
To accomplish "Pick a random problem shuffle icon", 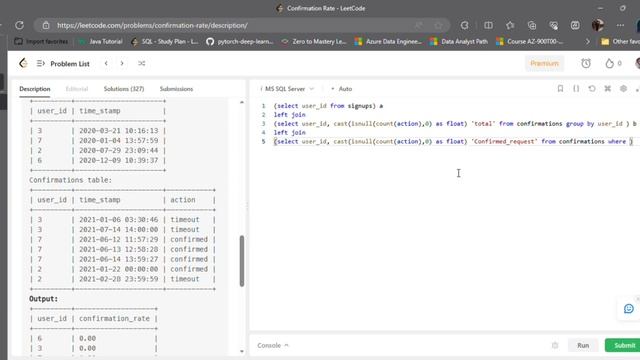I will [x=142, y=63].
